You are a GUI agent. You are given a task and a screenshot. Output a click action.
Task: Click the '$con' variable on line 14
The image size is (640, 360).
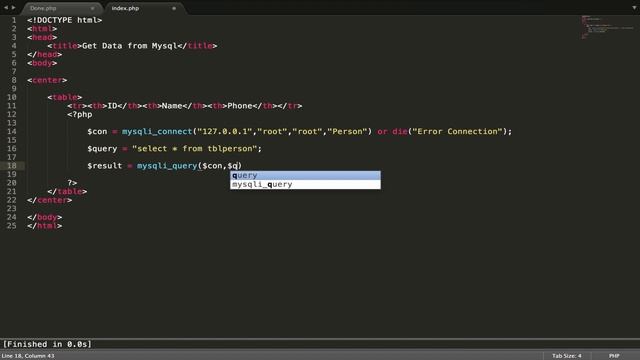(97, 131)
